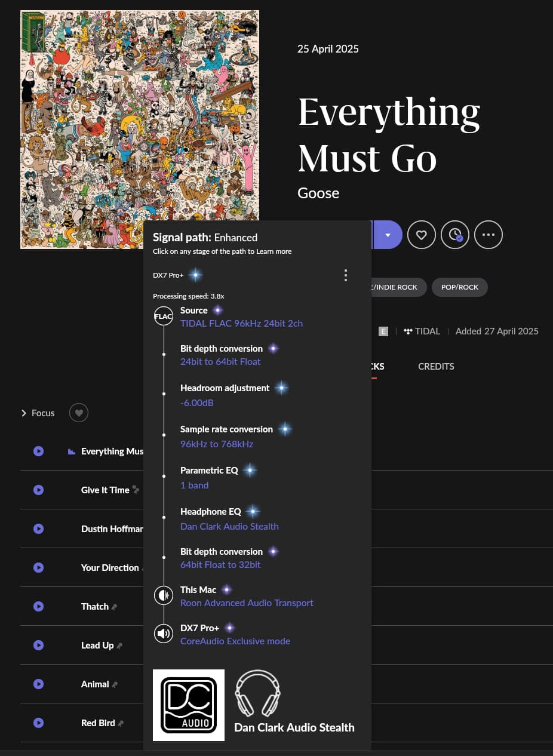553x756 pixels.
Task: Click the star next to Parametric EQ
Action: coord(250,471)
